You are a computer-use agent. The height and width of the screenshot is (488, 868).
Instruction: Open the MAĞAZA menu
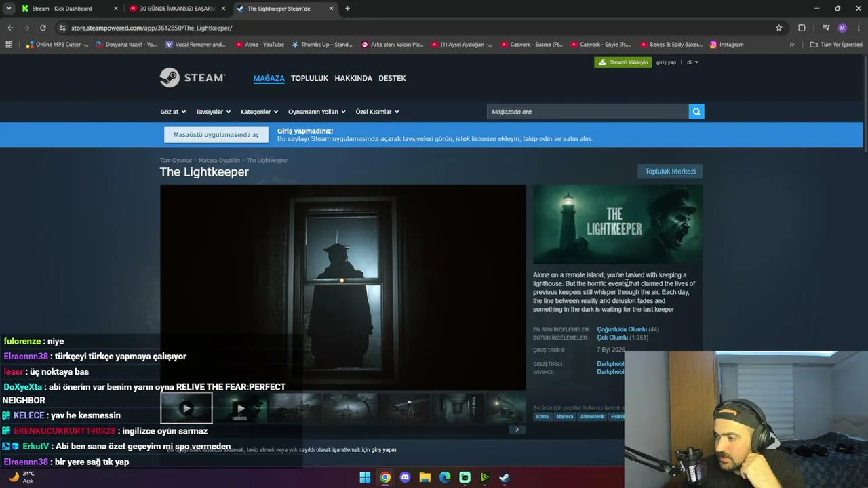tap(269, 78)
